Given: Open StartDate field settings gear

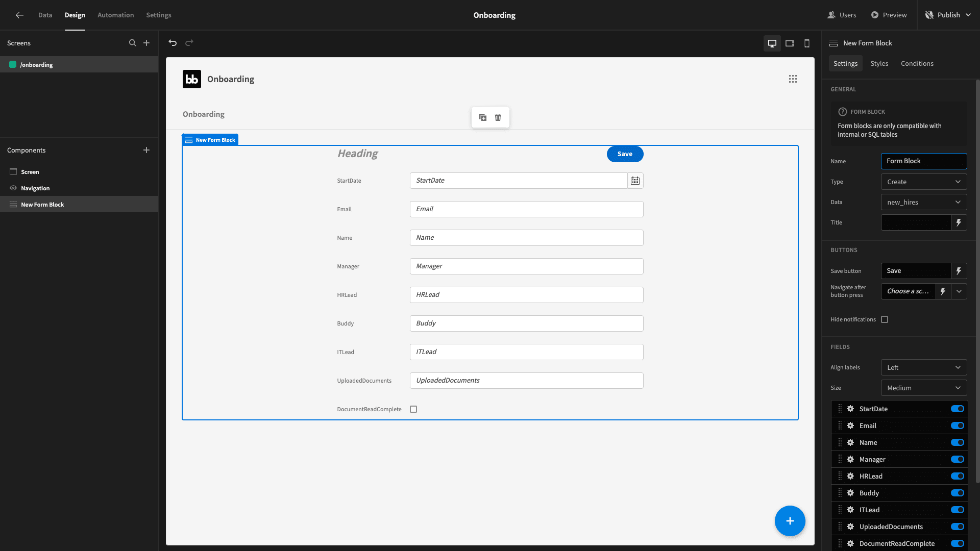Looking at the screenshot, I should [850, 409].
